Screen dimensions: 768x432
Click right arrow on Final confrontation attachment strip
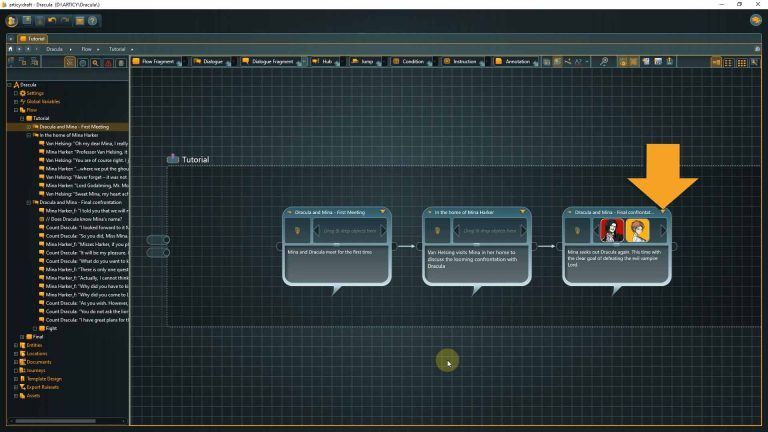(x=664, y=230)
